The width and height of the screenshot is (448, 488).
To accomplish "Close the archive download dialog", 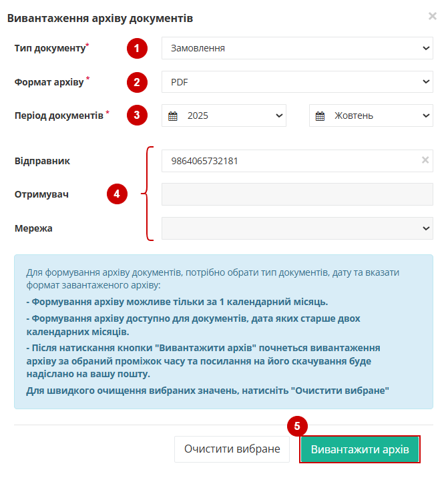I will pyautogui.click(x=432, y=16).
